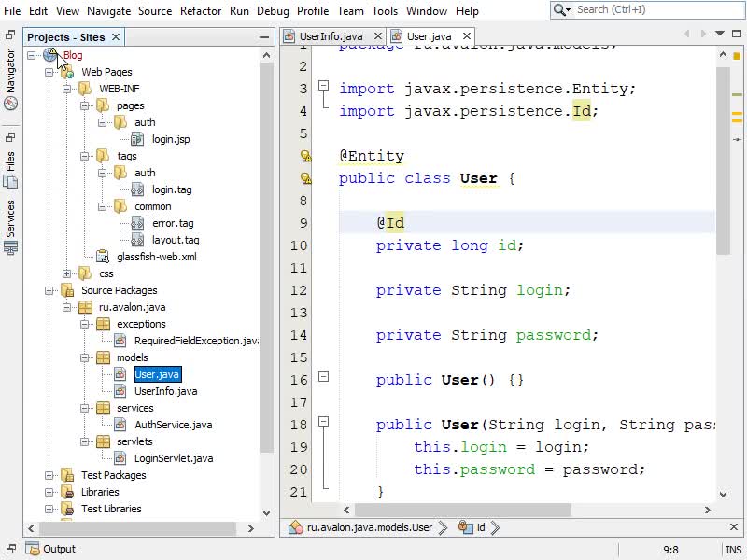Click the LoginServlet.java class icon
This screenshot has width=747, height=560.
(120, 458)
